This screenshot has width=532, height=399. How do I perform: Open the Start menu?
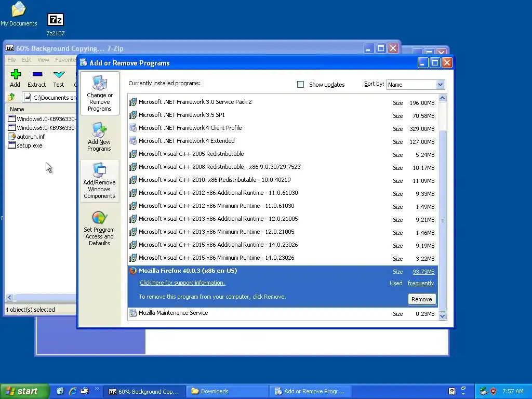point(24,391)
